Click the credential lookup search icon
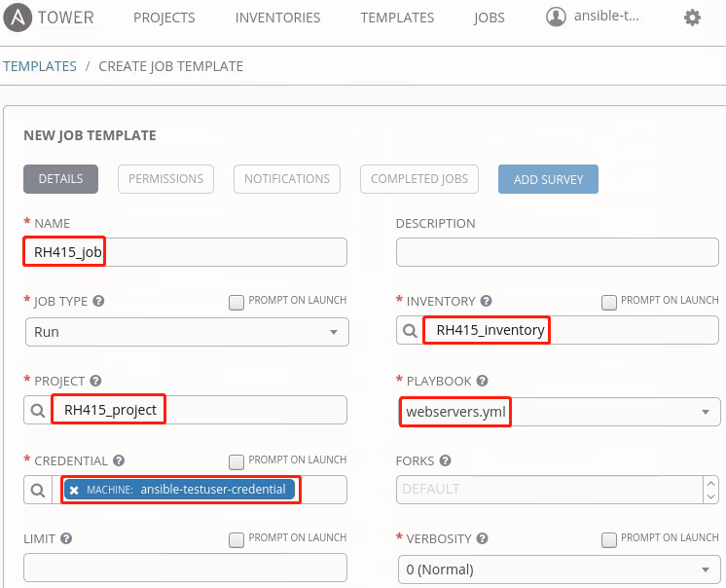Screen dimensions: 726x588 [x=38, y=490]
